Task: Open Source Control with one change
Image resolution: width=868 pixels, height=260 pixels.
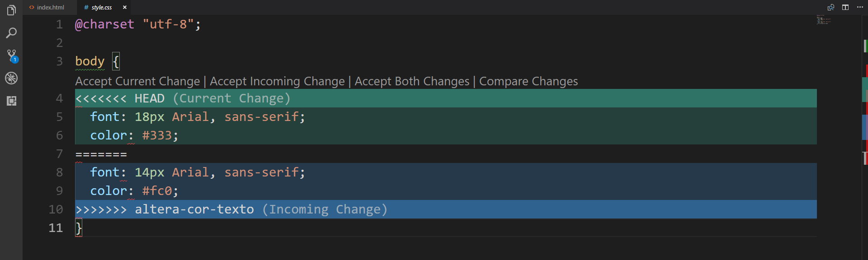Action: [x=11, y=56]
